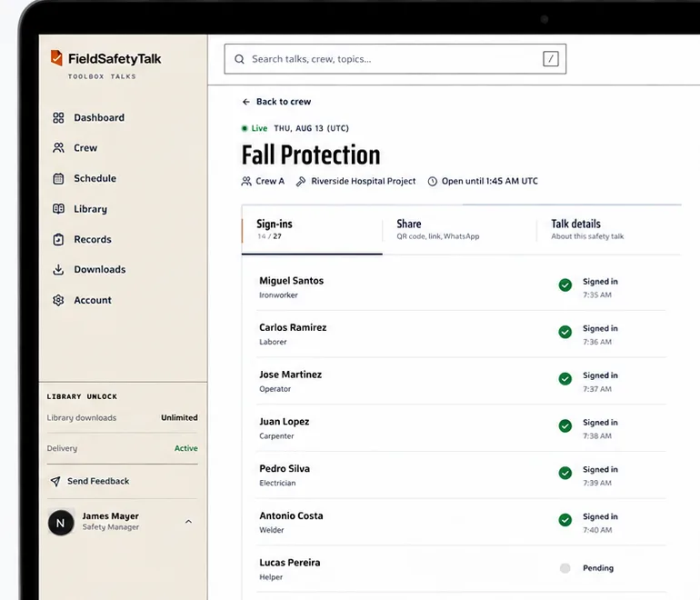Expand the James Mayer account menu chevron
The height and width of the screenshot is (600, 700).
[x=188, y=522]
